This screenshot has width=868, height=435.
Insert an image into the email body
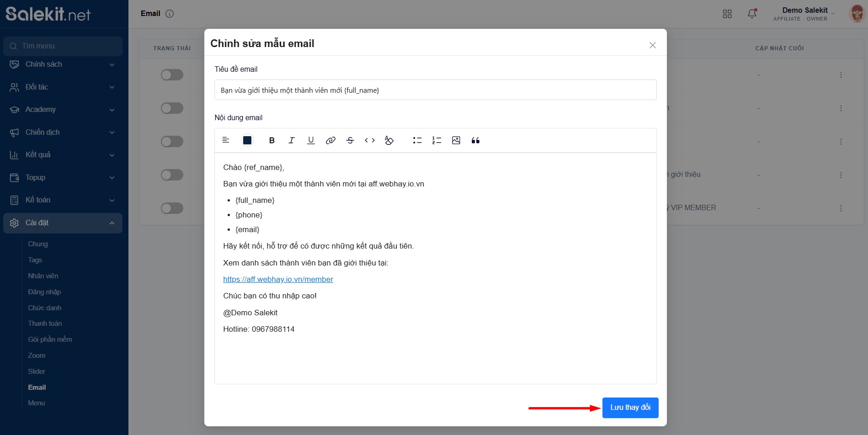tap(456, 140)
